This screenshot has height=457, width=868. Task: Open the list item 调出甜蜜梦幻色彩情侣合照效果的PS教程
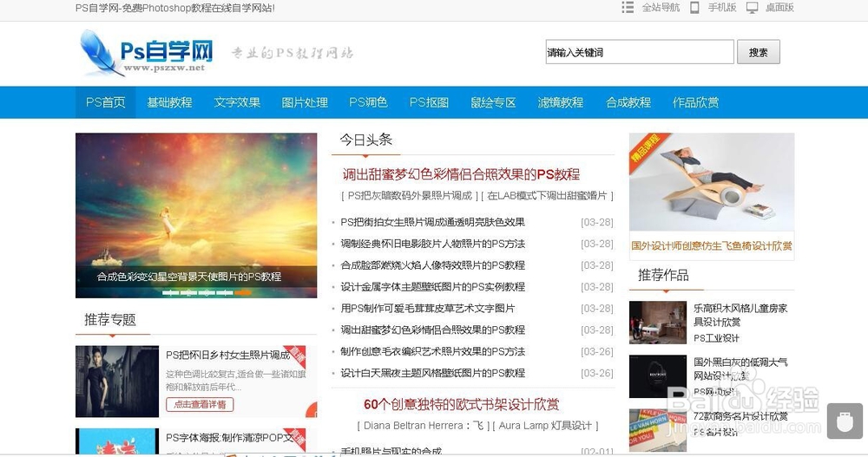coord(432,330)
